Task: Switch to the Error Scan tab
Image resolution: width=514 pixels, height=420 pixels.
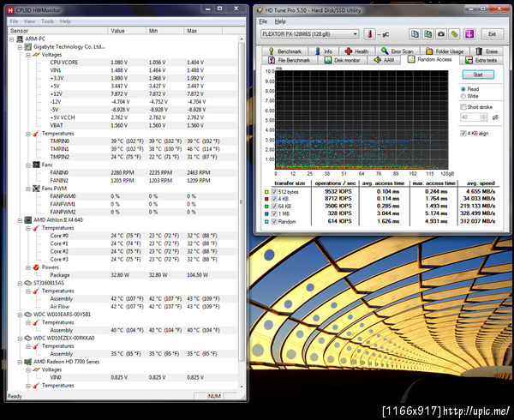Action: coord(397,51)
